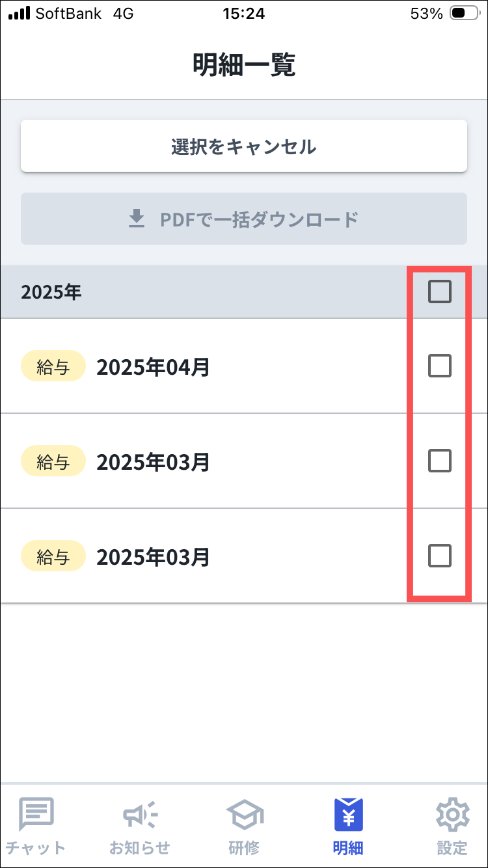The image size is (488, 868).
Task: Open the 2025年04月 payslip entry
Action: tap(154, 367)
